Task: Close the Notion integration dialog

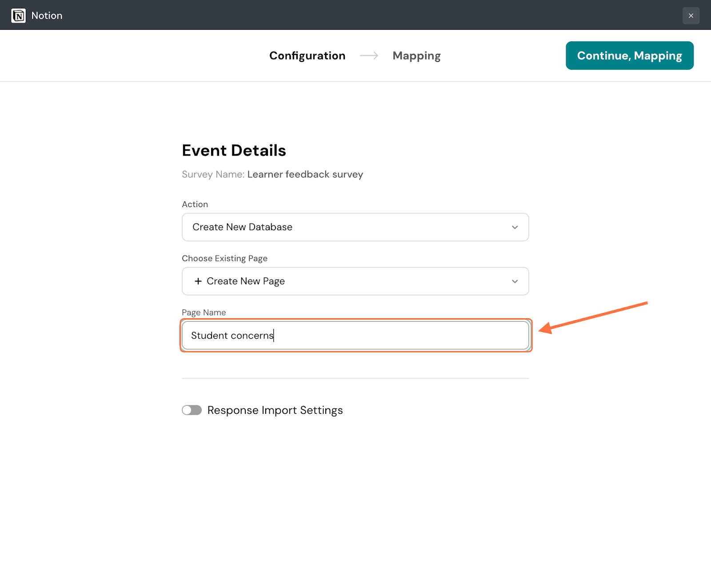Action: [x=691, y=16]
